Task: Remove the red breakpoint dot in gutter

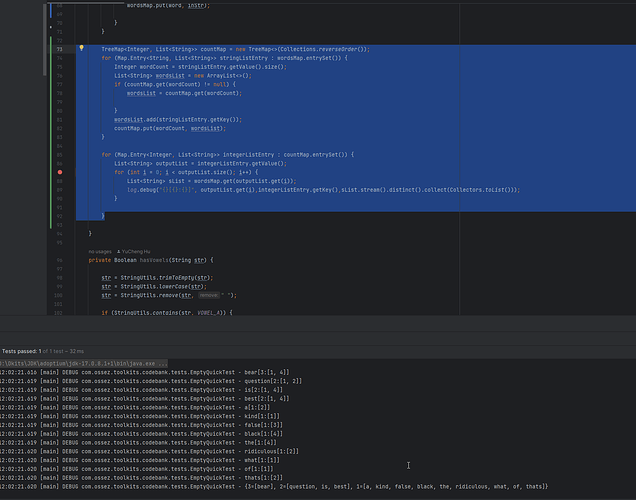Action: tap(60, 172)
